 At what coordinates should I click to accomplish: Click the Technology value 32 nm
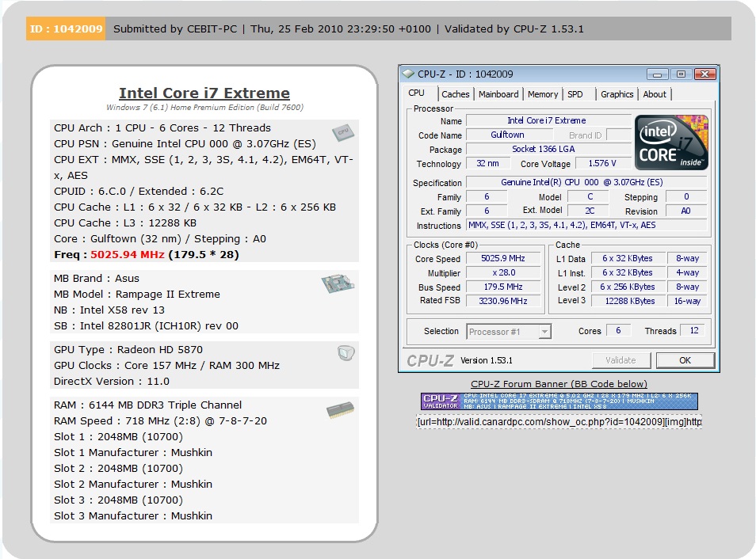click(x=487, y=163)
